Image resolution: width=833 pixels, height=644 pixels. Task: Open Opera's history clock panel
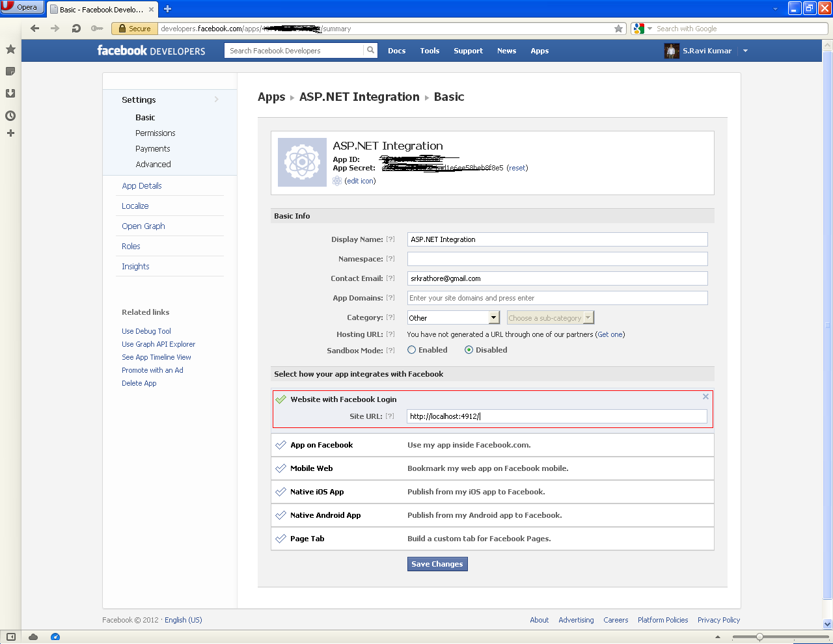coord(10,115)
